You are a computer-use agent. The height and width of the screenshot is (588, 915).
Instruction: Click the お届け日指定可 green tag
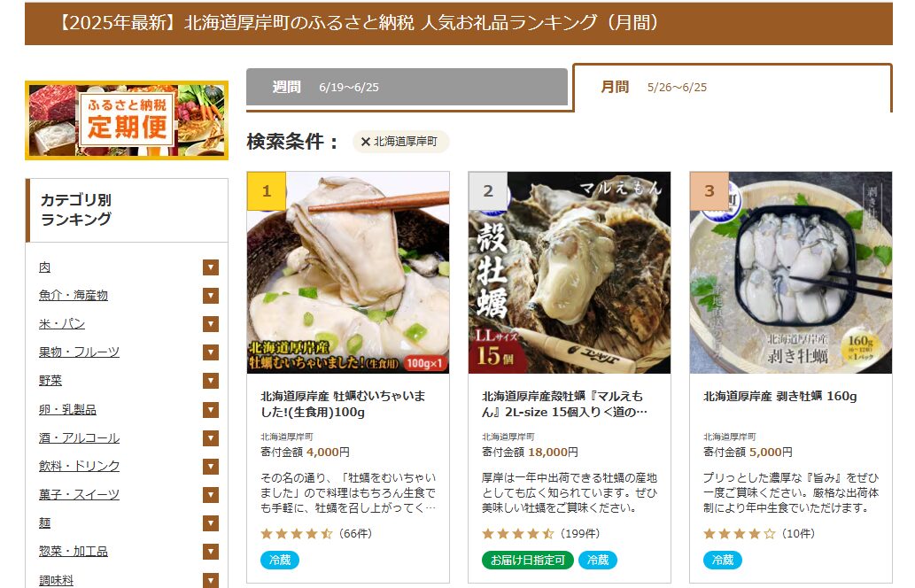click(x=528, y=560)
